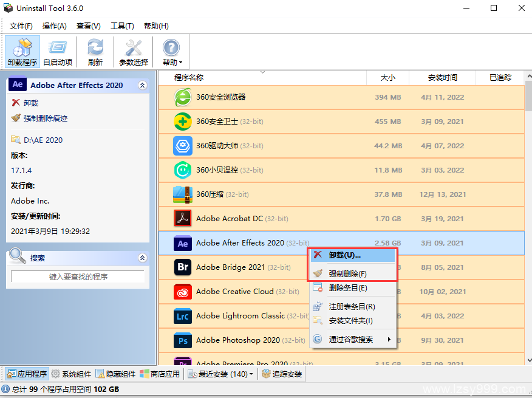532x398 pixels.
Task: Click the Adobe Bridge 2021 icon
Action: 183,267
